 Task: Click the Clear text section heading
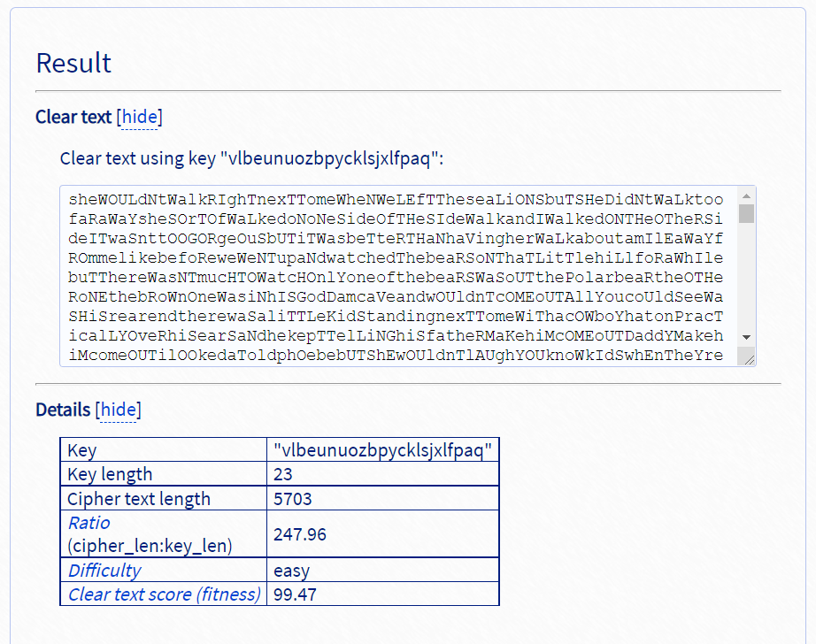coord(73,117)
